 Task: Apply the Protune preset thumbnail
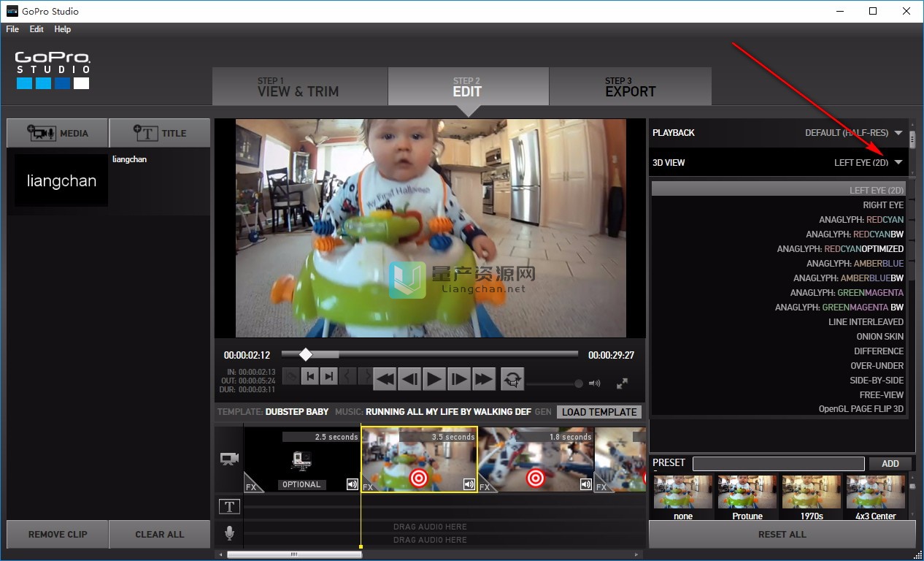click(747, 492)
